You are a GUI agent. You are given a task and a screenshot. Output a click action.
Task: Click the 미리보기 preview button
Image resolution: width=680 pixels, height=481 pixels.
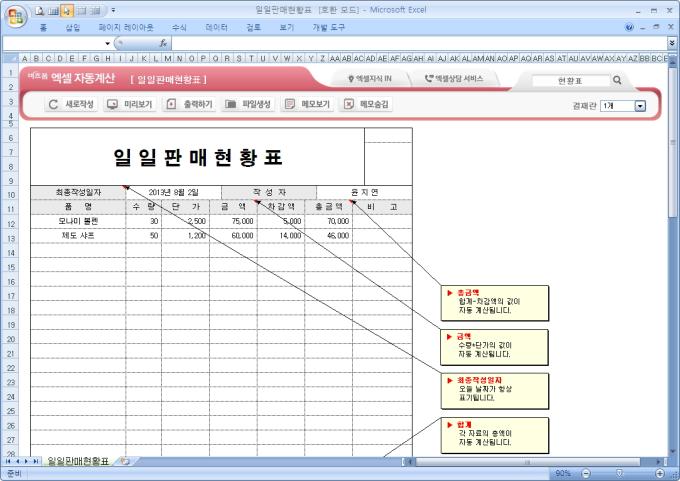click(x=130, y=104)
